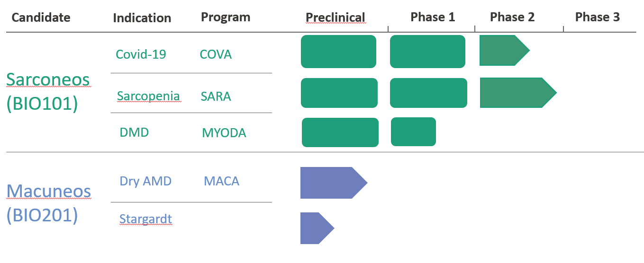644x263 pixels.
Task: Select the Covid-19 Phase 1 green bar
Action: pos(427,52)
